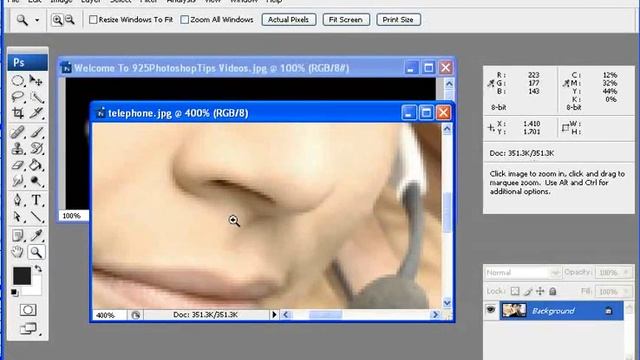Reset to default black and white colors

coord(14,292)
